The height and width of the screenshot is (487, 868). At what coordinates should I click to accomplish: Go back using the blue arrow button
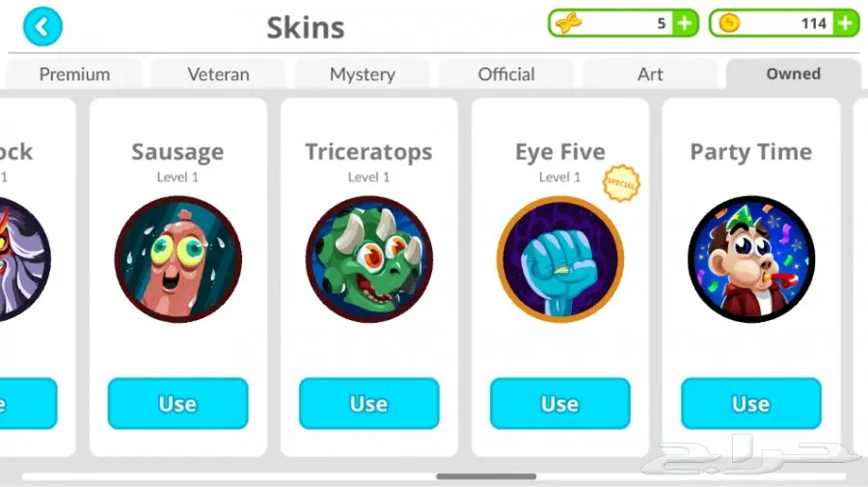coord(42,27)
